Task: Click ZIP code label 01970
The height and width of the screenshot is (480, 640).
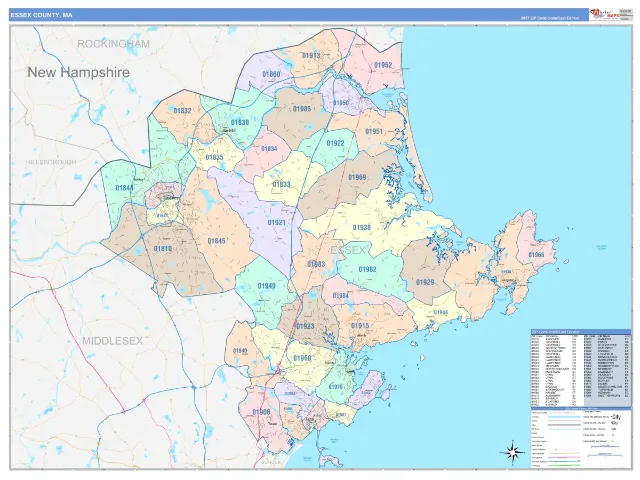Action: tap(336, 386)
